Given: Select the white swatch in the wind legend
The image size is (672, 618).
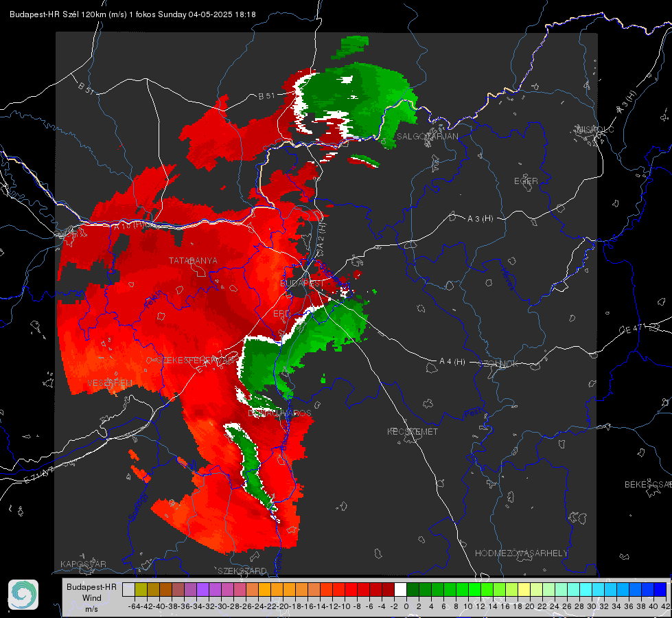Looking at the screenshot, I should pos(400,589).
